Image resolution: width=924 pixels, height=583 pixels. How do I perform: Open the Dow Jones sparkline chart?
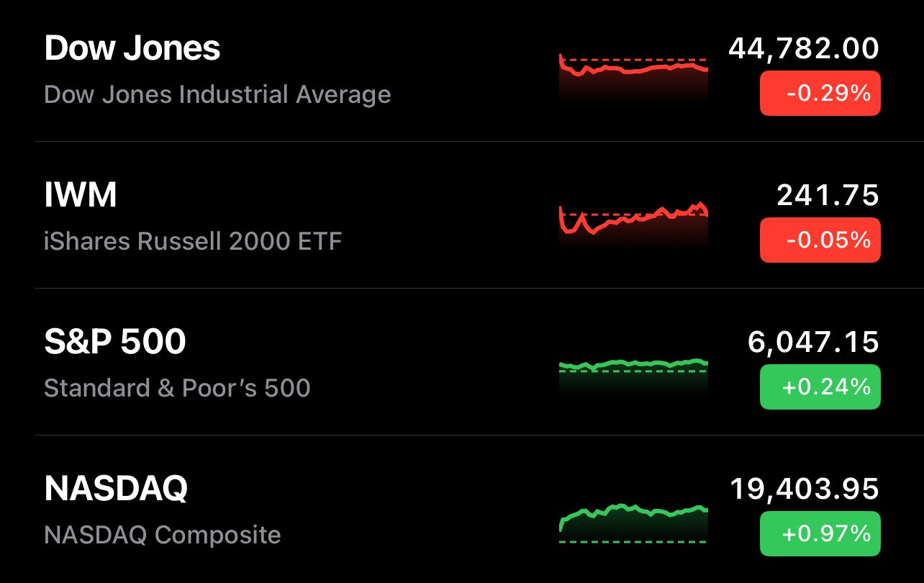click(633, 76)
